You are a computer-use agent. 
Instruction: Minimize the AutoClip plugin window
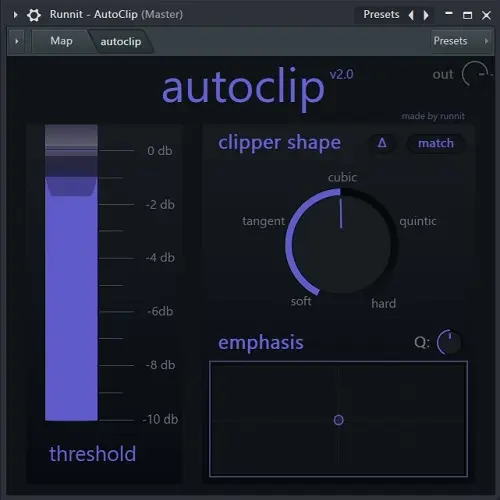pos(449,14)
